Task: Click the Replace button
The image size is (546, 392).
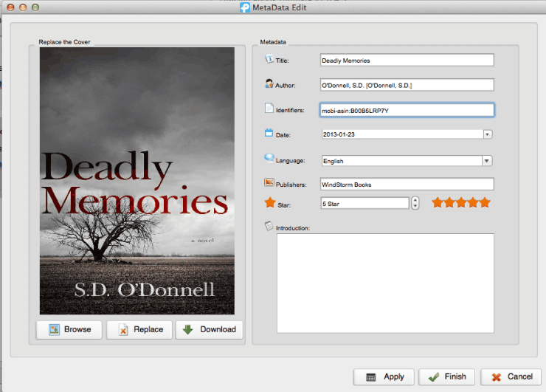Action: click(139, 330)
